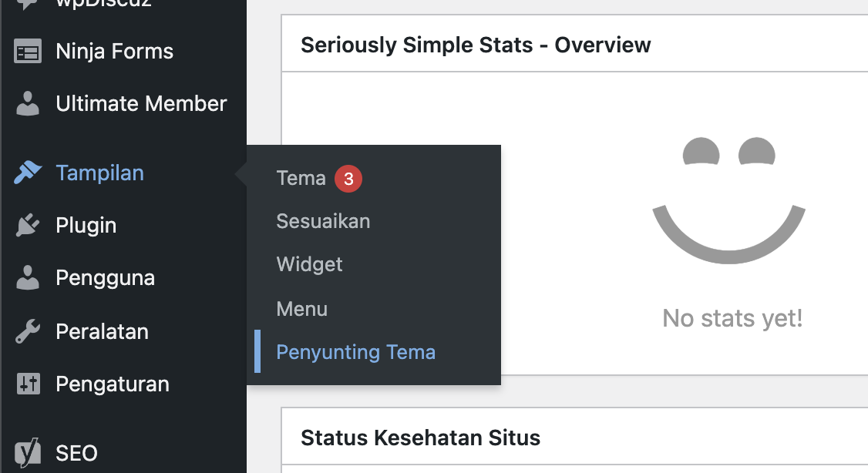
Task: Open the Plugin menu label
Action: [86, 226]
